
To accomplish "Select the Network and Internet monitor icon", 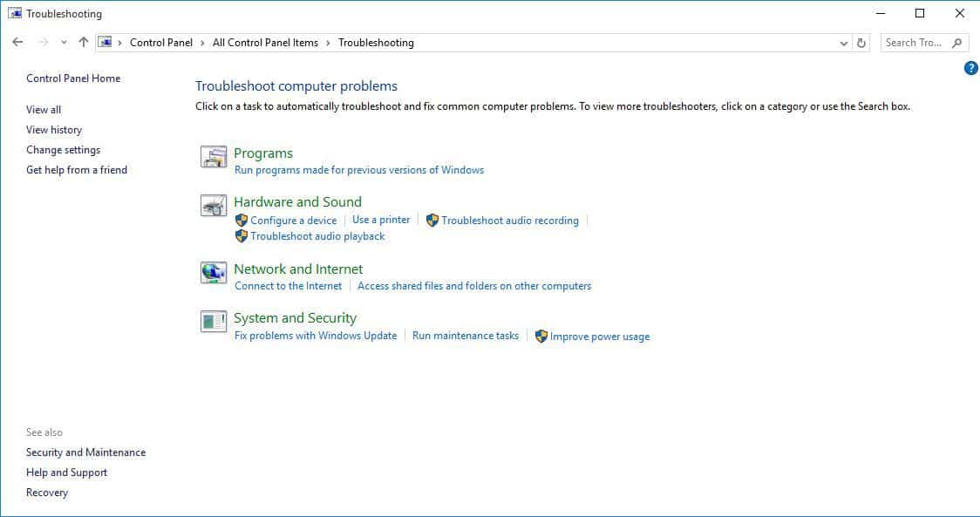I will (x=213, y=273).
